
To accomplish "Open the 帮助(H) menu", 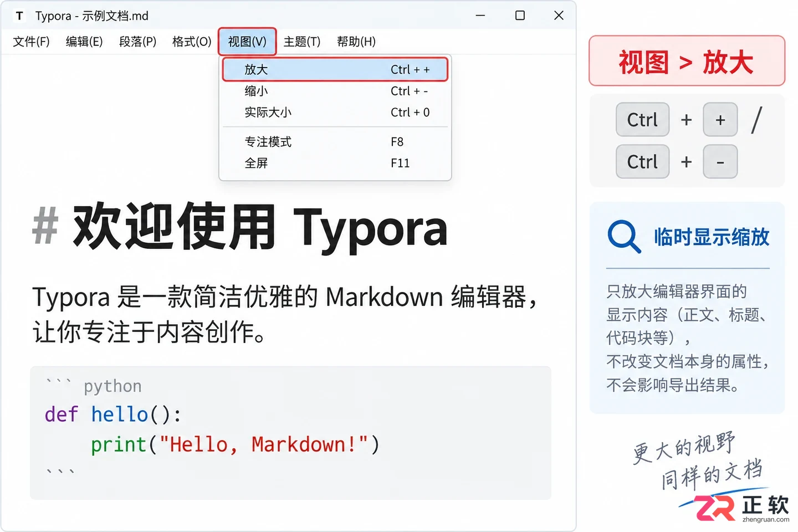I will (356, 42).
